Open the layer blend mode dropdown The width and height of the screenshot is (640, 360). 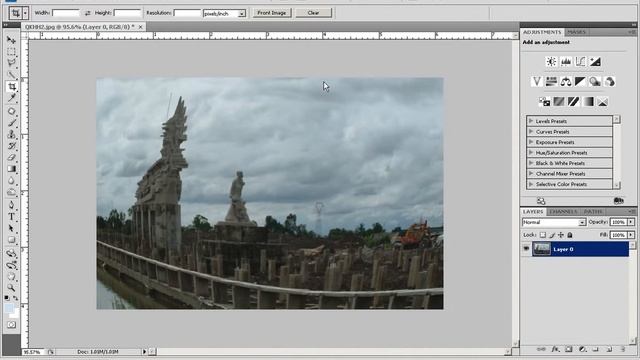click(x=554, y=222)
